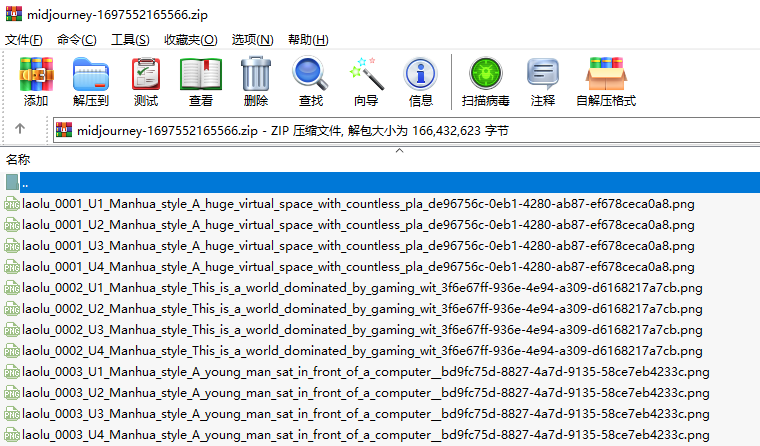Go up one level with arrow button
The height and width of the screenshot is (446, 760).
pyautogui.click(x=20, y=129)
